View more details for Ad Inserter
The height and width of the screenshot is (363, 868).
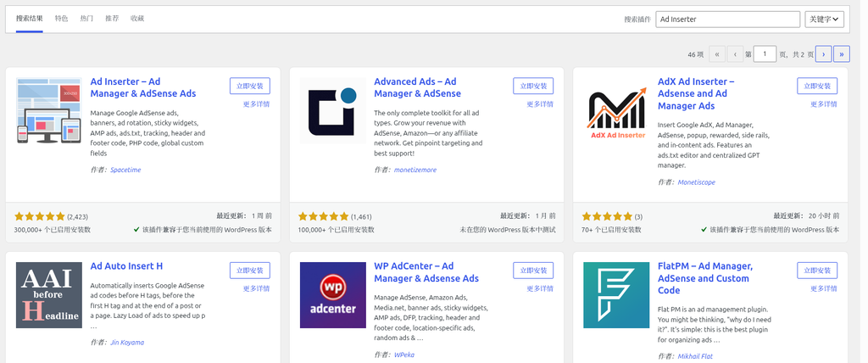(x=256, y=104)
